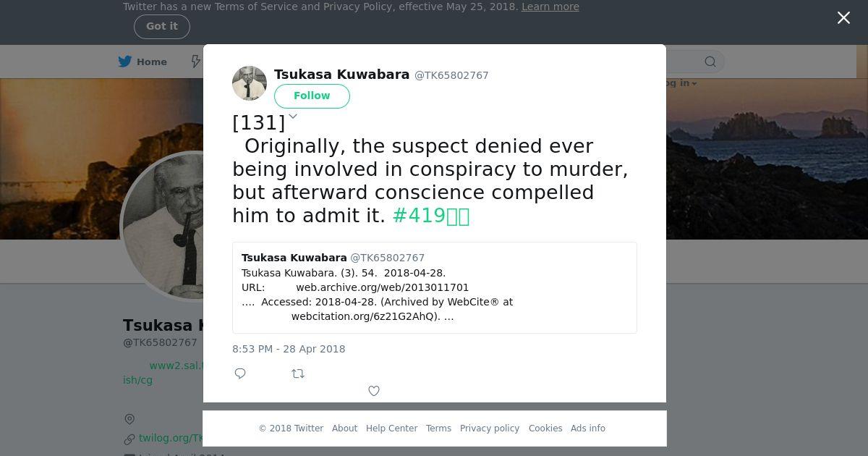Screen dimensions: 868x456
Task: Open the tweet options chevron dropdown
Action: click(x=293, y=116)
